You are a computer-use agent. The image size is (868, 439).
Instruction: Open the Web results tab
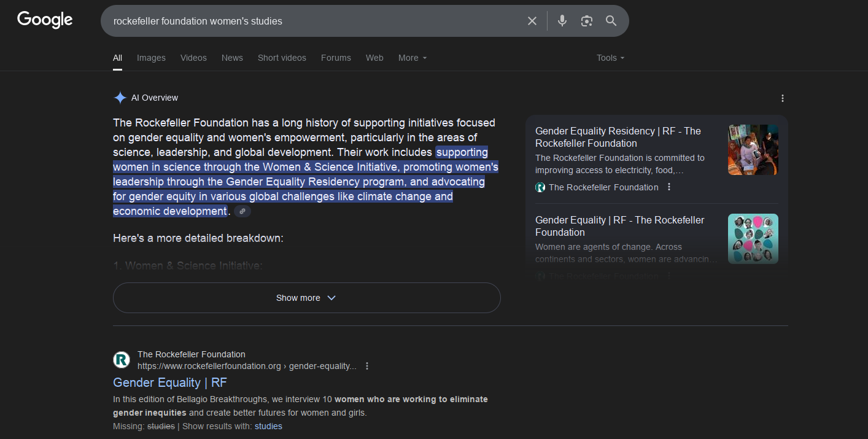coord(374,58)
